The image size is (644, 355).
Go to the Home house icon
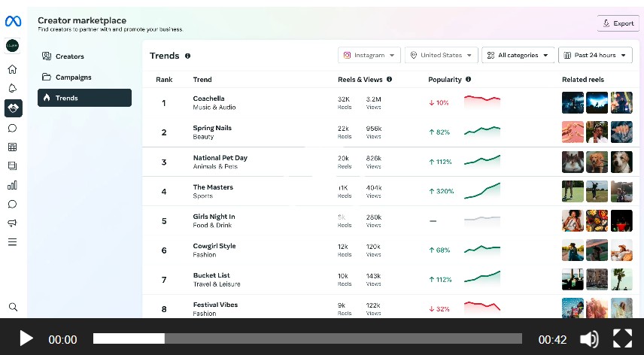coord(12,69)
